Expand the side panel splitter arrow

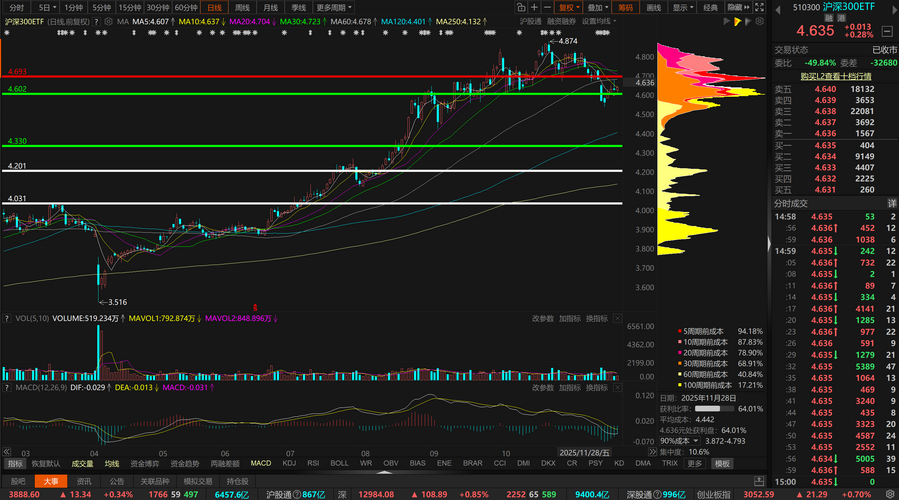coord(769,244)
